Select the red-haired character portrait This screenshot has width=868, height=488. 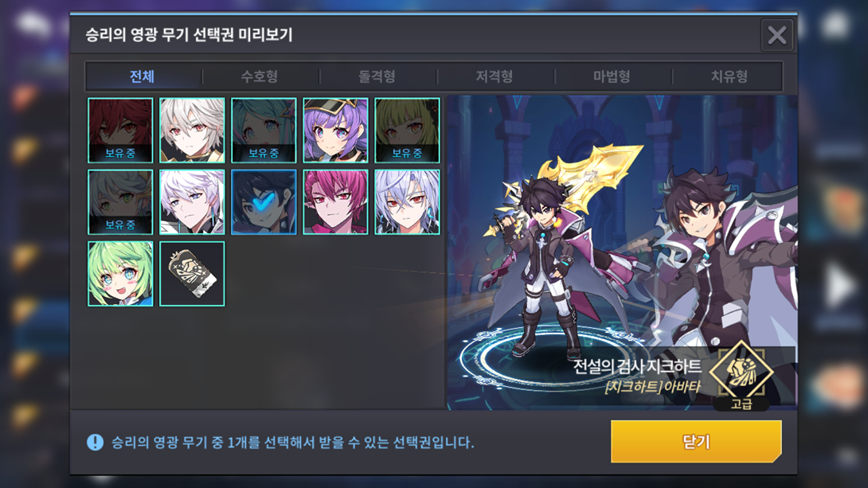click(x=120, y=131)
